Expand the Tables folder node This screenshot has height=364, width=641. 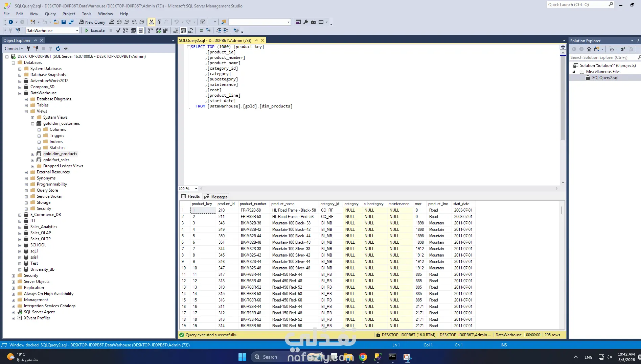[x=26, y=105]
